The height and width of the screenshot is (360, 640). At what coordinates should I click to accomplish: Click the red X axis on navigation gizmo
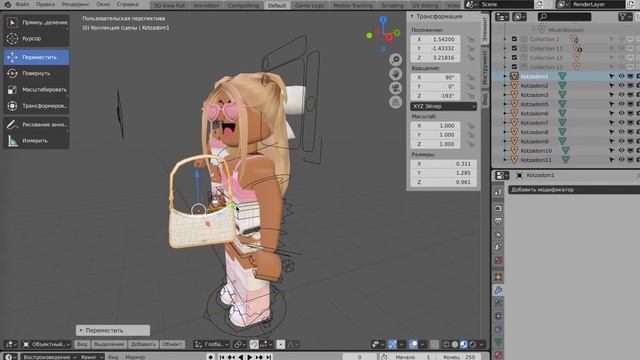point(389,38)
